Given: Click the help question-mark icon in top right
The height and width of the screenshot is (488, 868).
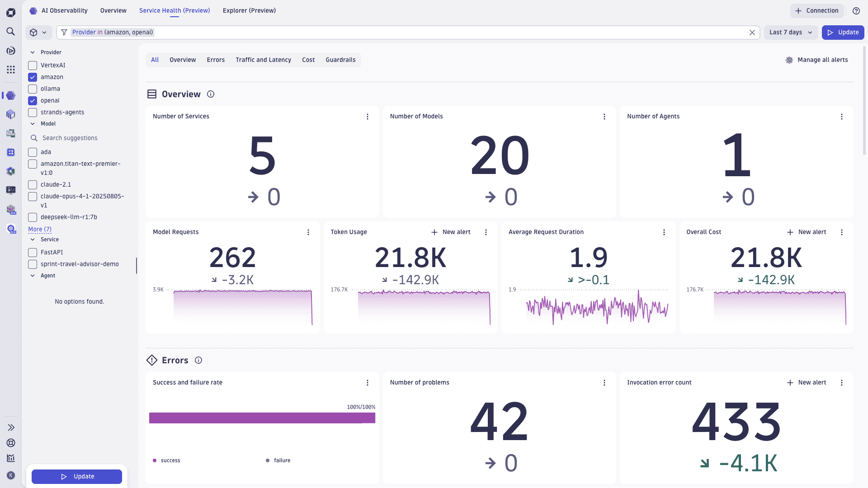Looking at the screenshot, I should pyautogui.click(x=856, y=11).
